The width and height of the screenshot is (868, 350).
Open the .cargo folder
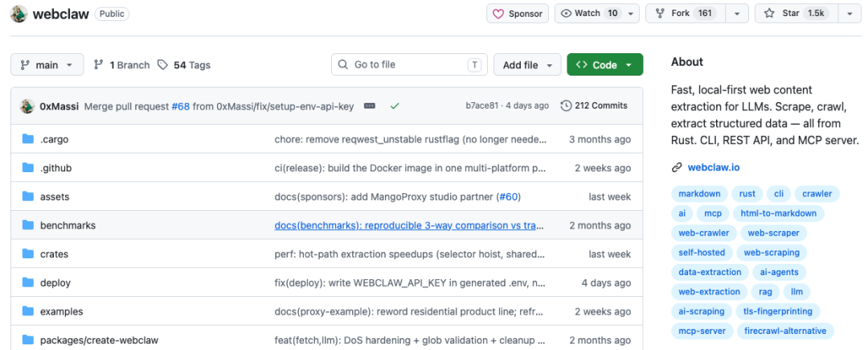tap(55, 139)
